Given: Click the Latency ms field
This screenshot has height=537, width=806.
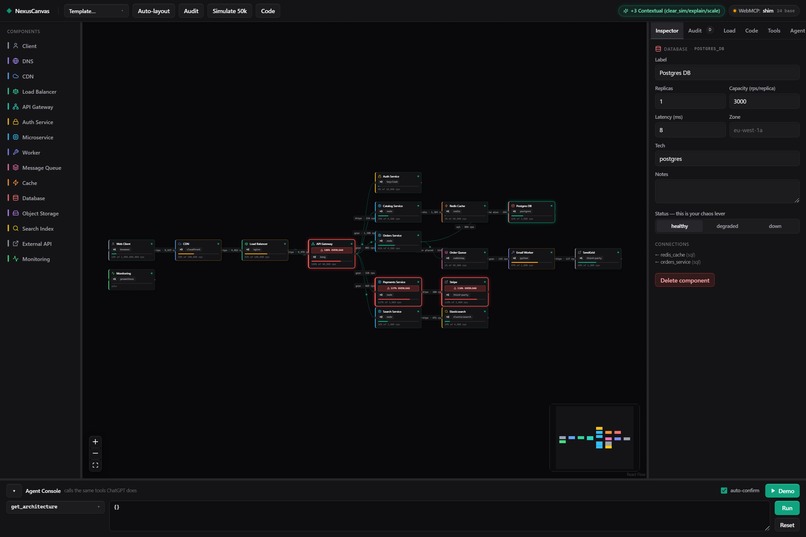Looking at the screenshot, I should [x=690, y=131].
